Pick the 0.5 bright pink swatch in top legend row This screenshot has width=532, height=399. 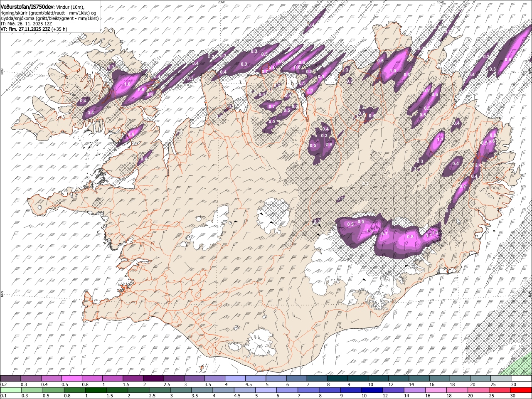coord(71,379)
